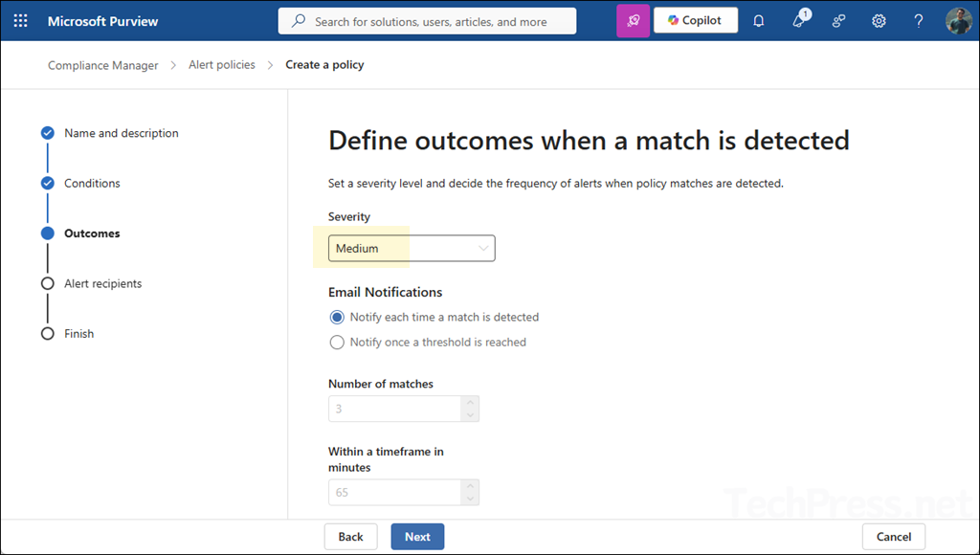Click the Number of matches field

pyautogui.click(x=395, y=409)
